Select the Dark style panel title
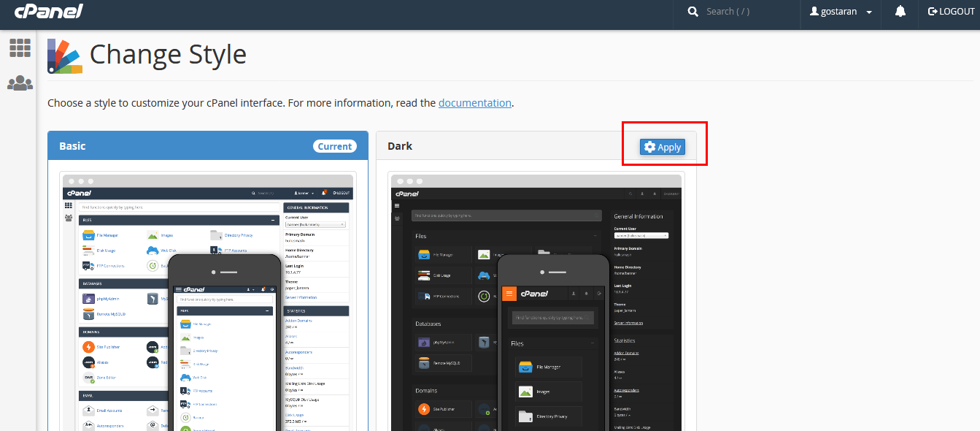Screen dimensions: 980x431 click(x=400, y=146)
